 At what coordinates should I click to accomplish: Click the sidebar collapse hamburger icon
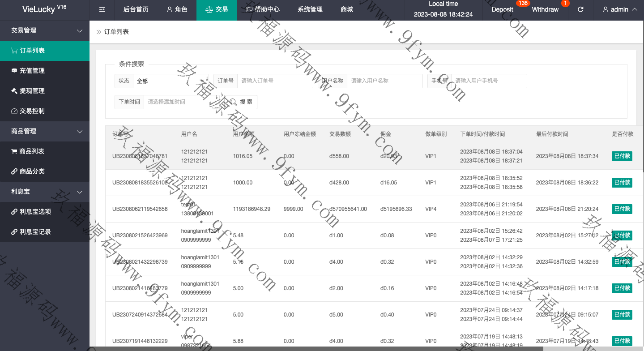(x=102, y=9)
